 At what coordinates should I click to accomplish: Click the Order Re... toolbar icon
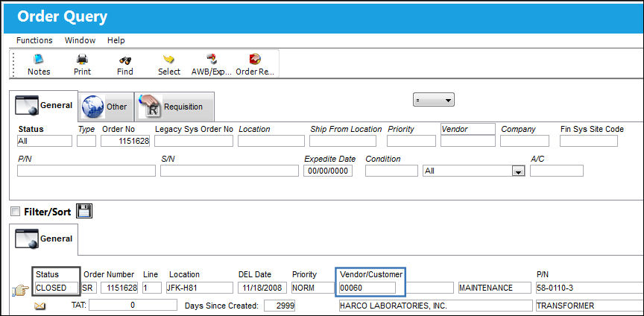(255, 65)
